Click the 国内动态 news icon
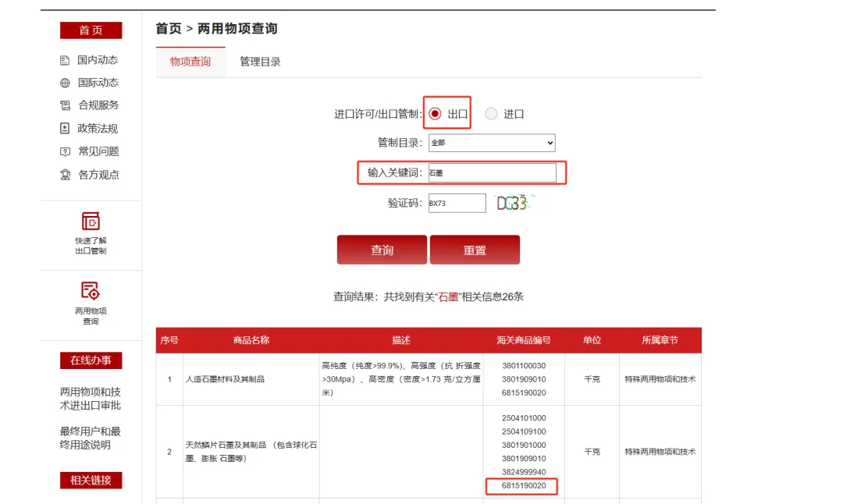Viewport: 843px width, 504px height. click(x=65, y=60)
